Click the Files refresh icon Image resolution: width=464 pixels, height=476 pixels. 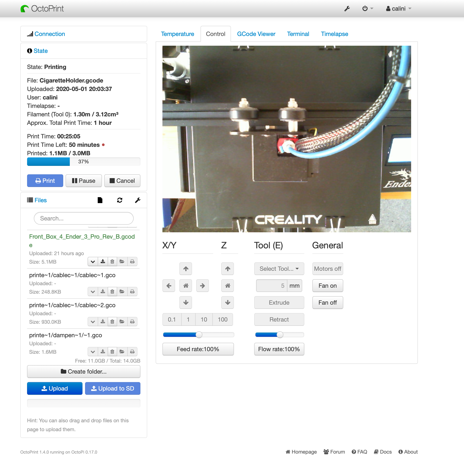[x=119, y=200]
